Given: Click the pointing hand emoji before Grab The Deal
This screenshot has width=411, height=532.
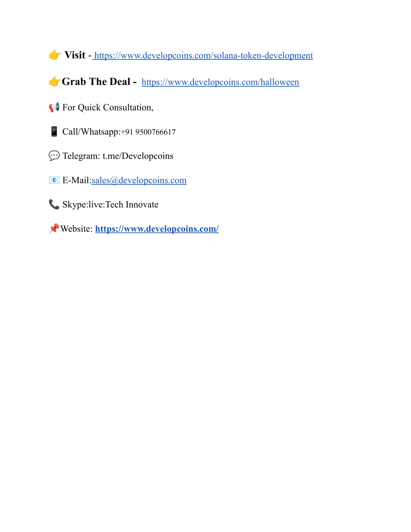Looking at the screenshot, I should pos(55,82).
